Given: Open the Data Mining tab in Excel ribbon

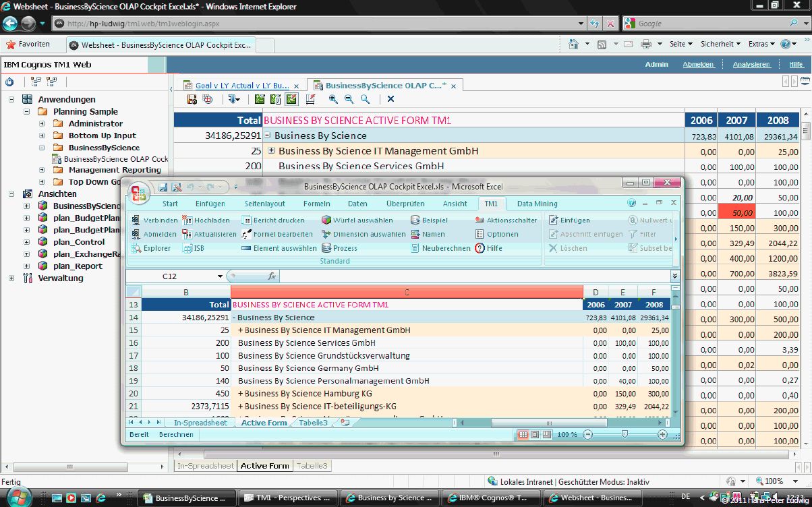Looking at the screenshot, I should coord(537,204).
